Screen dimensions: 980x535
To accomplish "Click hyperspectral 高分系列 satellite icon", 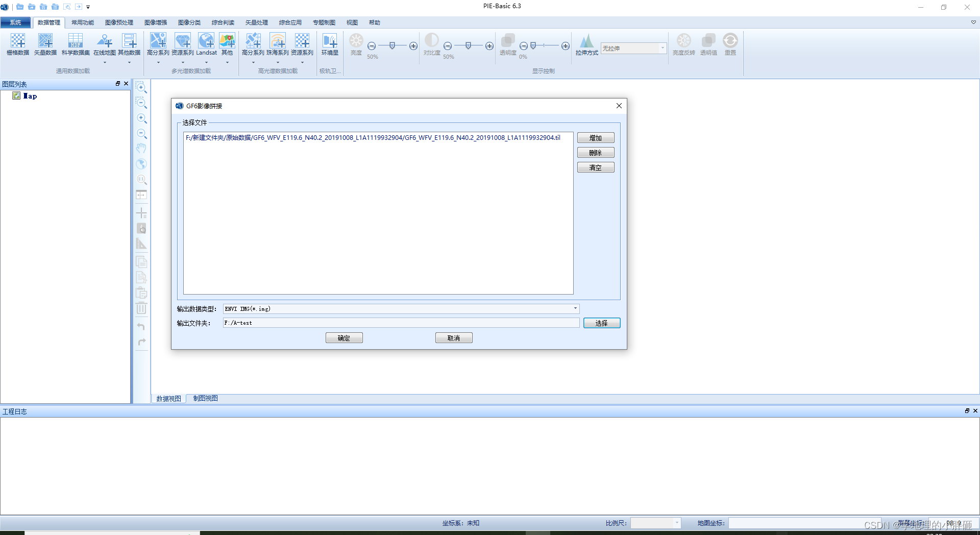I will 253,41.
